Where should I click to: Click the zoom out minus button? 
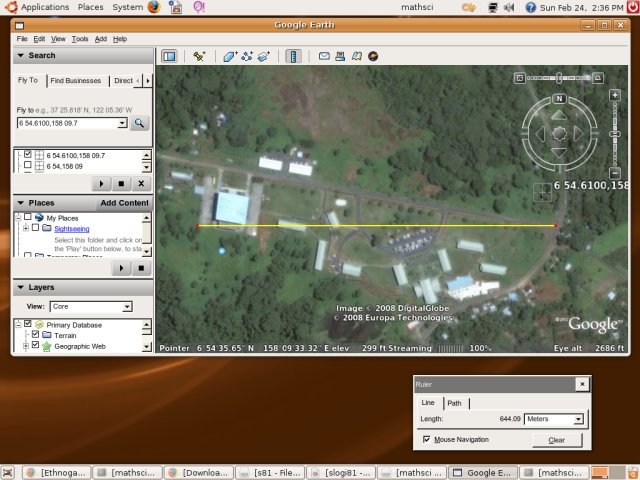tap(615, 173)
